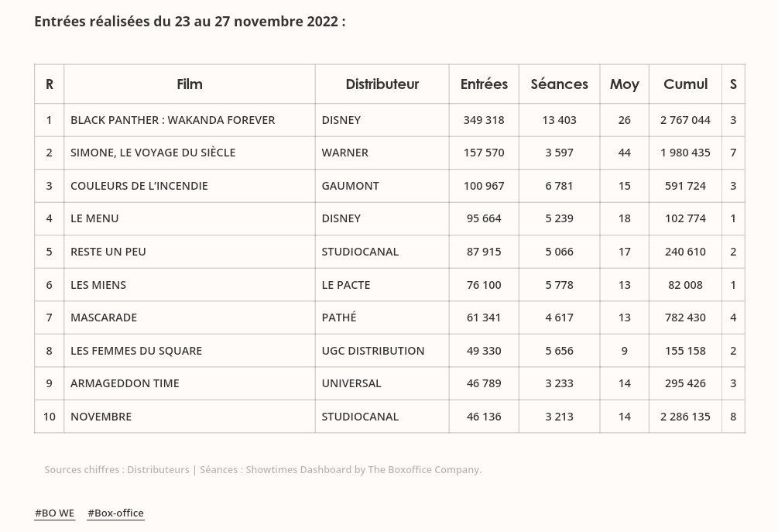Select Les Femmes du Square film cell
778x532 pixels.
[136, 351]
